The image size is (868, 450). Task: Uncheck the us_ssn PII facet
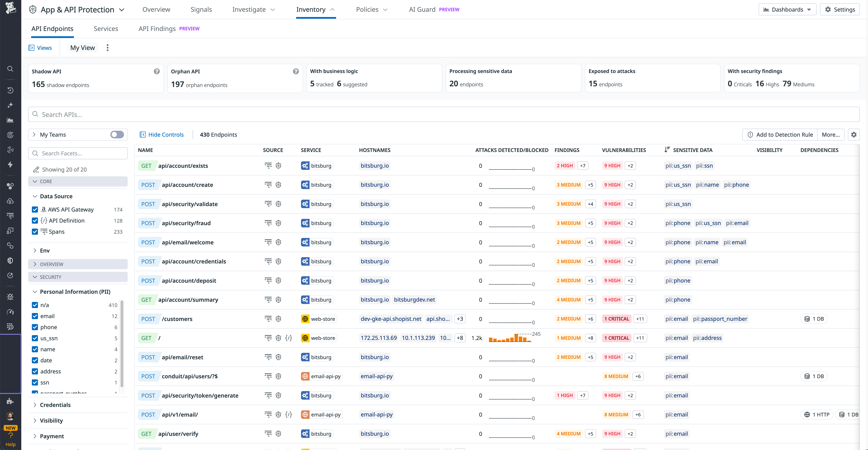tap(35, 338)
